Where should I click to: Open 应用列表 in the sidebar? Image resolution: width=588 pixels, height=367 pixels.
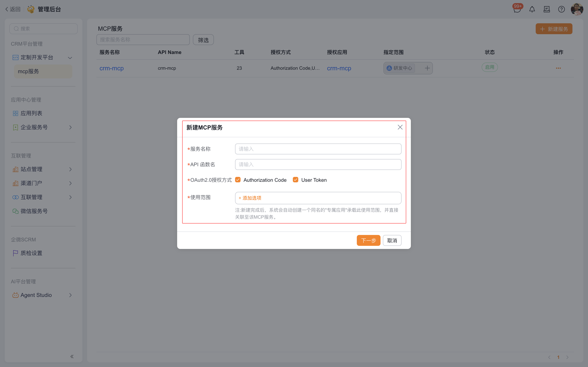pyautogui.click(x=31, y=113)
